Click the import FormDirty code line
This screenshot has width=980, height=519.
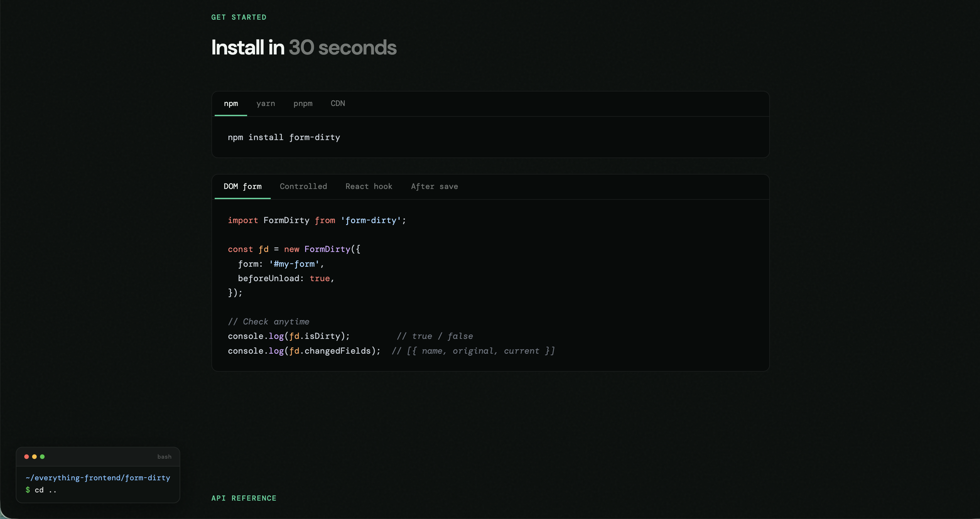[x=317, y=220]
